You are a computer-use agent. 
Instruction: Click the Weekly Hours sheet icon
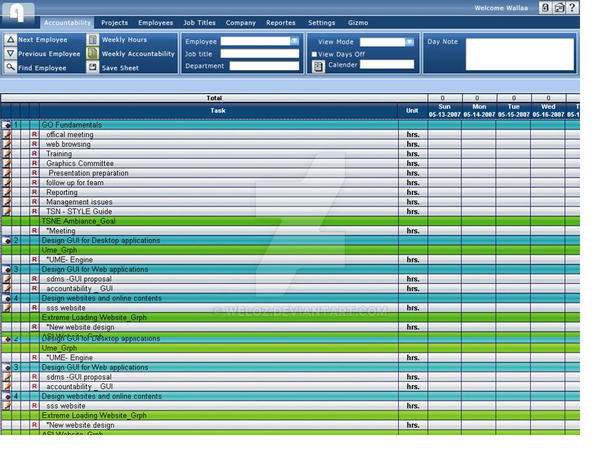[x=92, y=39]
